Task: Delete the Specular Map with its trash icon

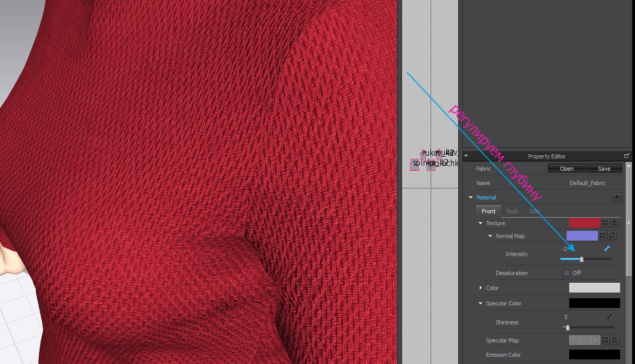Action: [614, 340]
